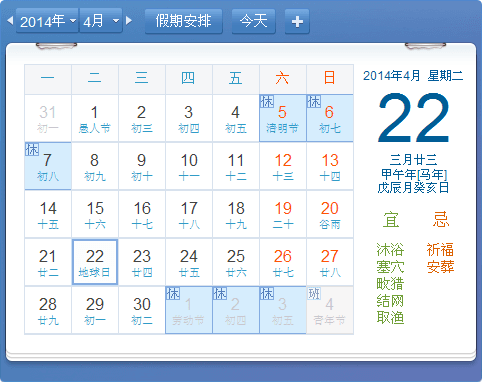The image size is (482, 382).
Task: Select April 20 谷雨
Action: pos(330,214)
